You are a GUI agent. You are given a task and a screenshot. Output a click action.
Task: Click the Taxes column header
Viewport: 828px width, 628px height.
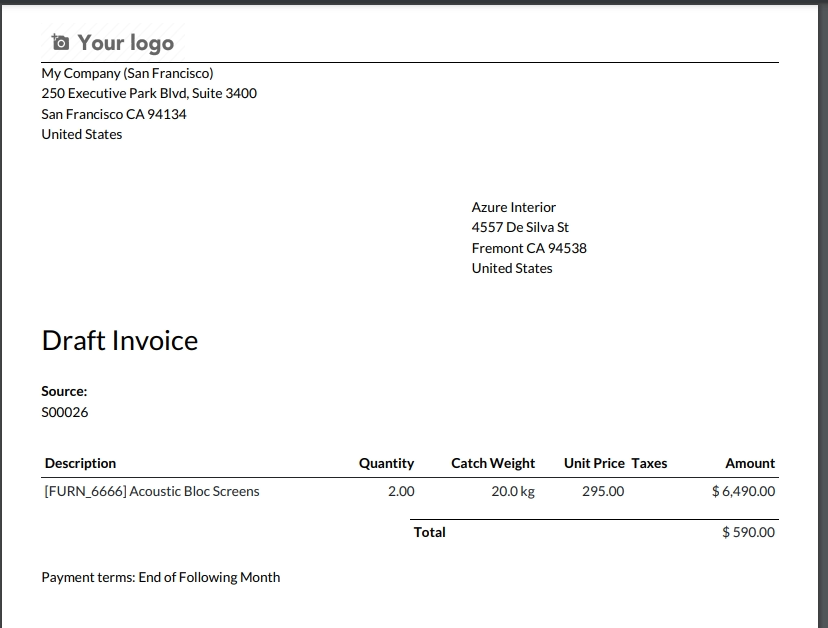649,463
